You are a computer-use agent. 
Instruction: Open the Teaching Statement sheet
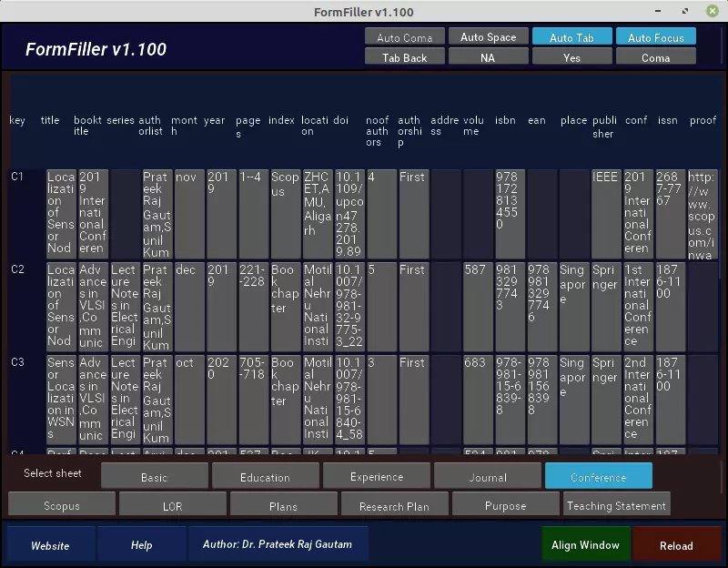[616, 504]
